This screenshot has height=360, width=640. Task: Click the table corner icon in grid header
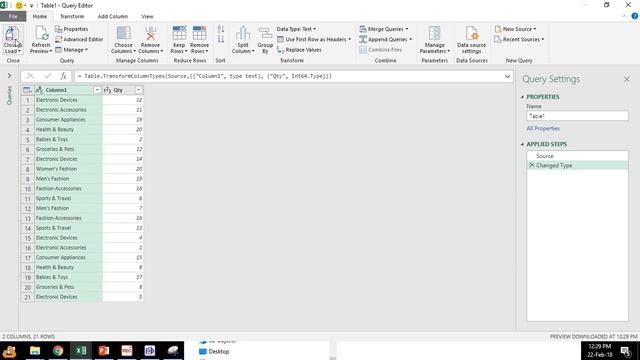pos(27,90)
